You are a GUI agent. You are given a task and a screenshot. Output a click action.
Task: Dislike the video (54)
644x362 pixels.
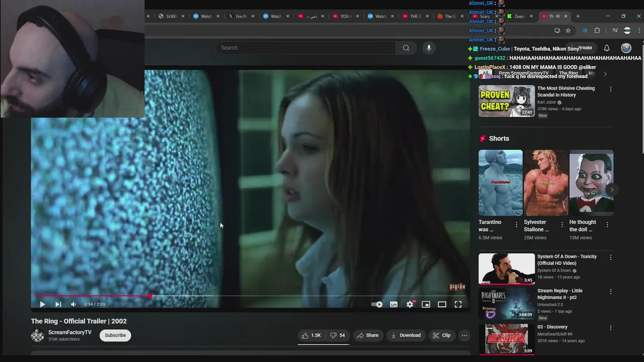[x=338, y=335]
